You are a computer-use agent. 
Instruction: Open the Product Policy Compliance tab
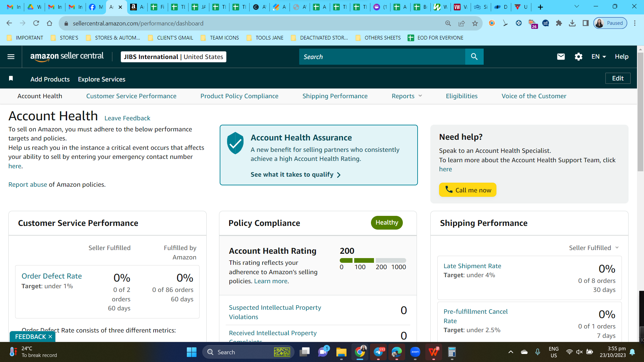pyautogui.click(x=239, y=96)
